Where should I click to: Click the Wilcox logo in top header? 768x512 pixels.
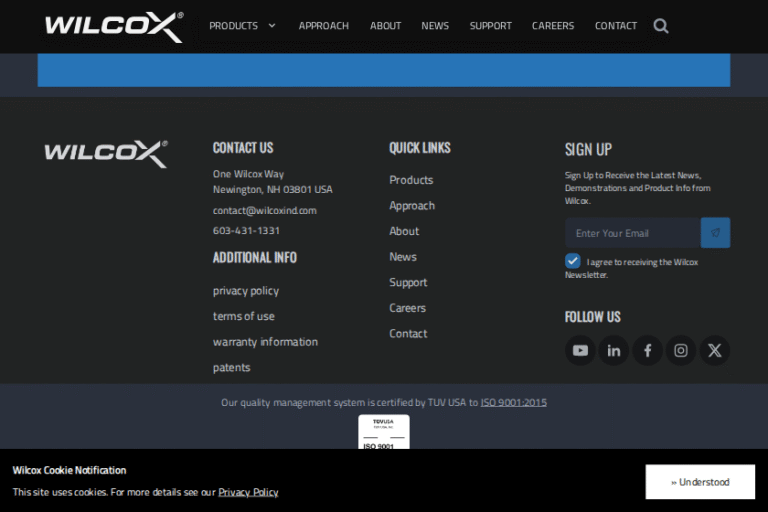tap(114, 27)
